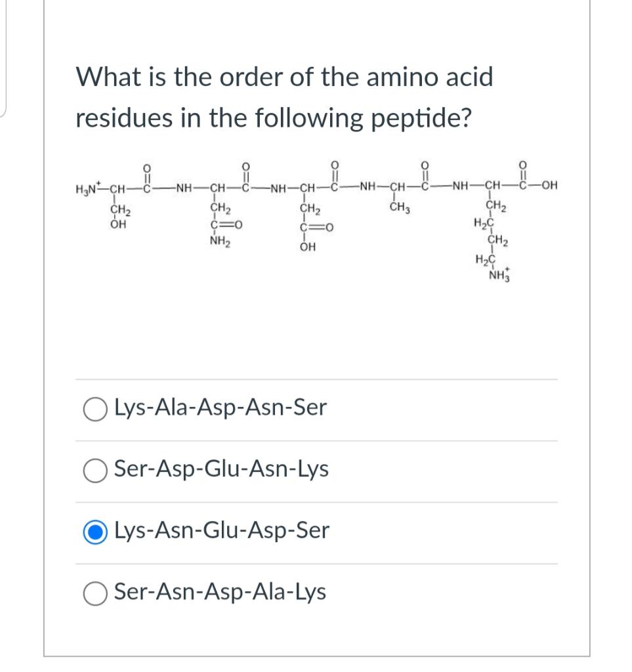Viewport: 632px width, 672px height.
Task: Click the Lys-Ala-Asp-Asn-Ser answer label text
Action: point(221,407)
